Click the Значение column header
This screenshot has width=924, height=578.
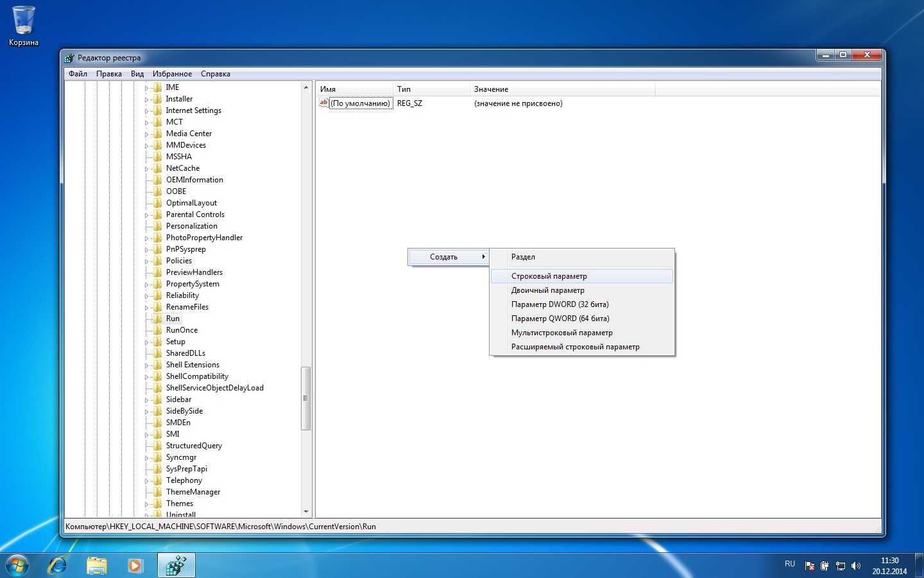[x=491, y=89]
